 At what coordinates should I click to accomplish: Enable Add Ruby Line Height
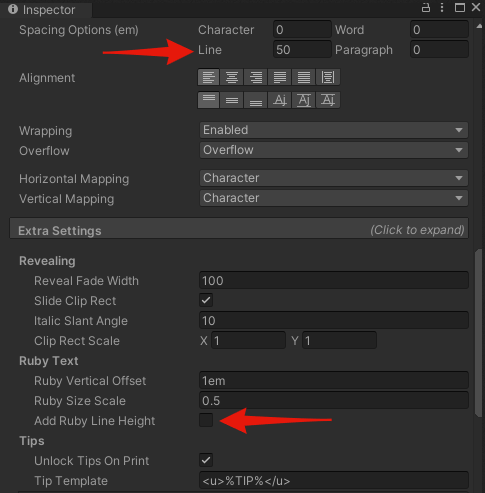[x=206, y=420]
